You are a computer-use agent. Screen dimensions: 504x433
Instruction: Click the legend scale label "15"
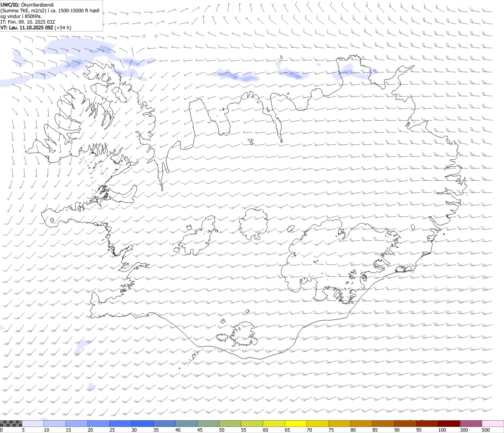68,430
